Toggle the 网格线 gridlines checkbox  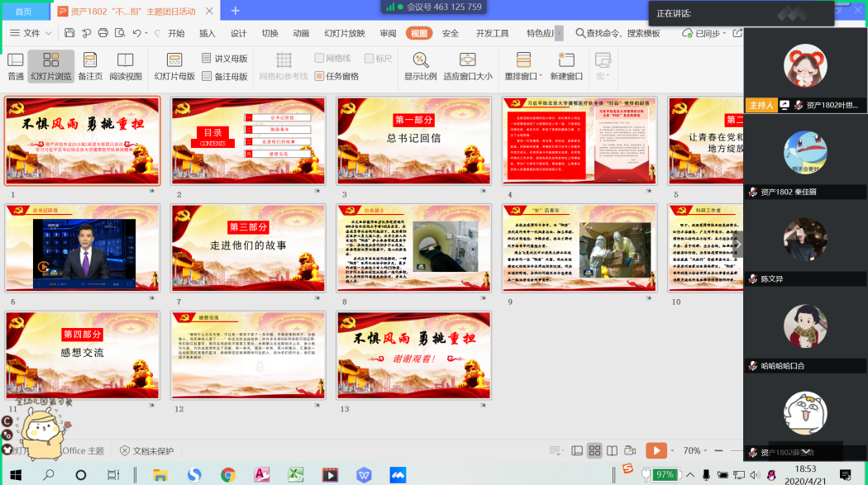[319, 58]
